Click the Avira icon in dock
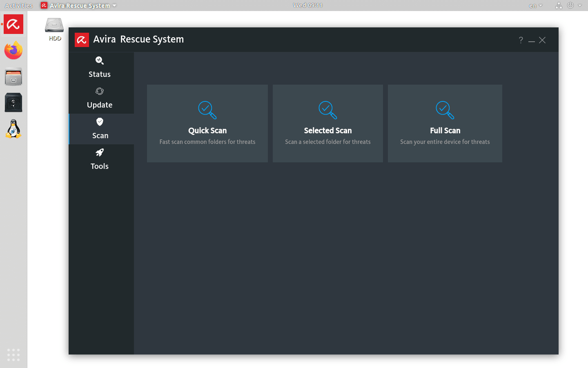Image resolution: width=588 pixels, height=368 pixels. tap(13, 25)
